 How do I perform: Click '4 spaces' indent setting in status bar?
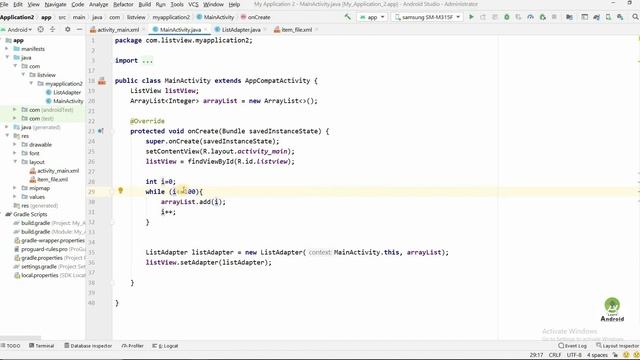click(597, 355)
